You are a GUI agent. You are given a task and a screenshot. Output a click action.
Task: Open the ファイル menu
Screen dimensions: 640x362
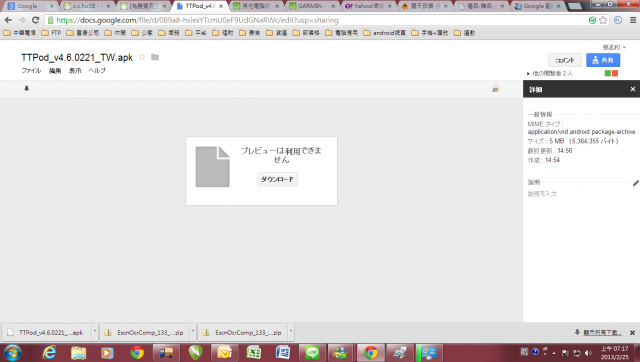pyautogui.click(x=31, y=71)
